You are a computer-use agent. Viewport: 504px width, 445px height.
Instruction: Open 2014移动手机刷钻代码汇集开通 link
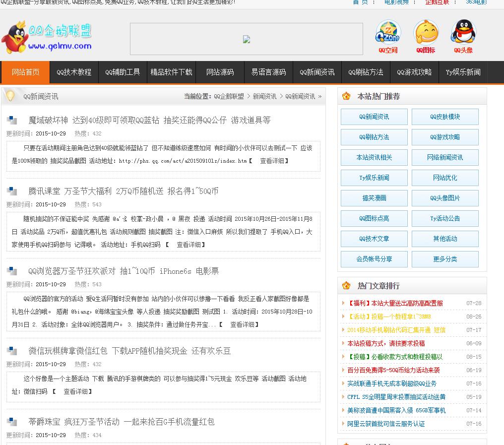pyautogui.click(x=396, y=330)
